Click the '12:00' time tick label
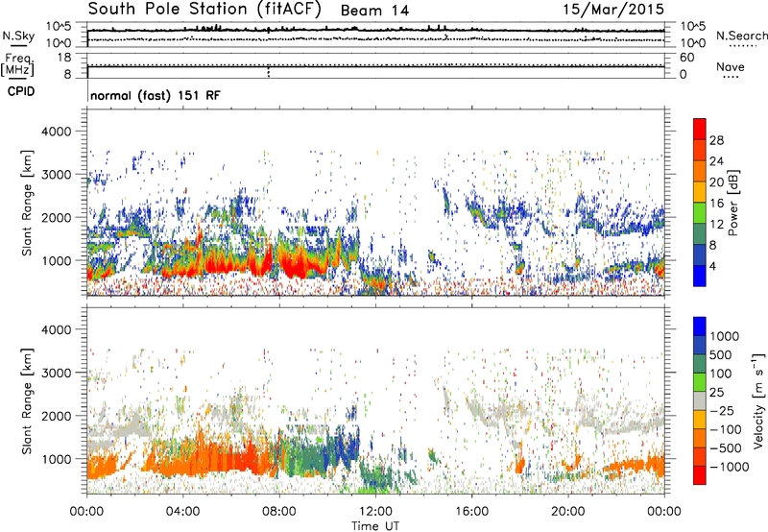 [375, 512]
